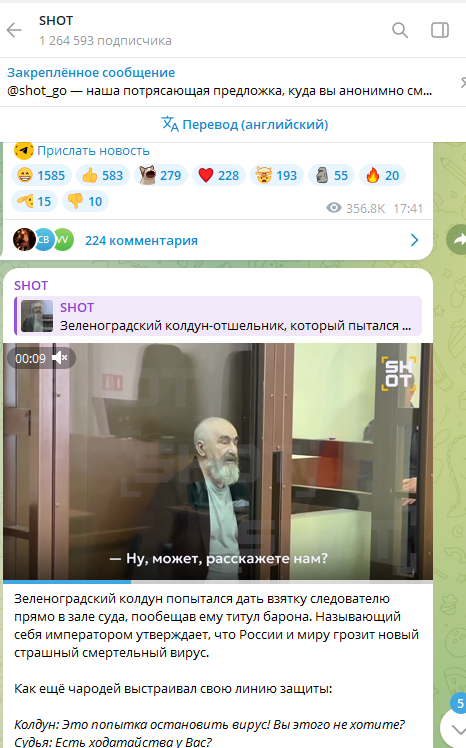
Task: Open the 224 комментария thread
Action: pos(141,240)
